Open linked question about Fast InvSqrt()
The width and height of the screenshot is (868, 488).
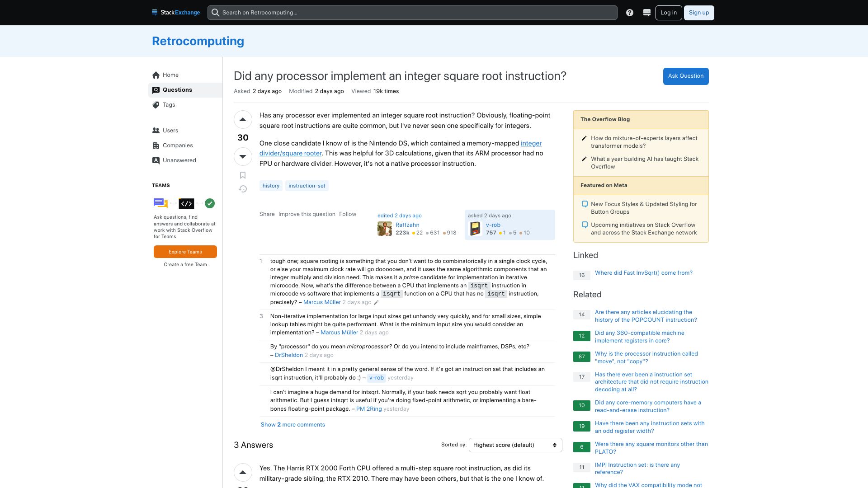pyautogui.click(x=644, y=273)
